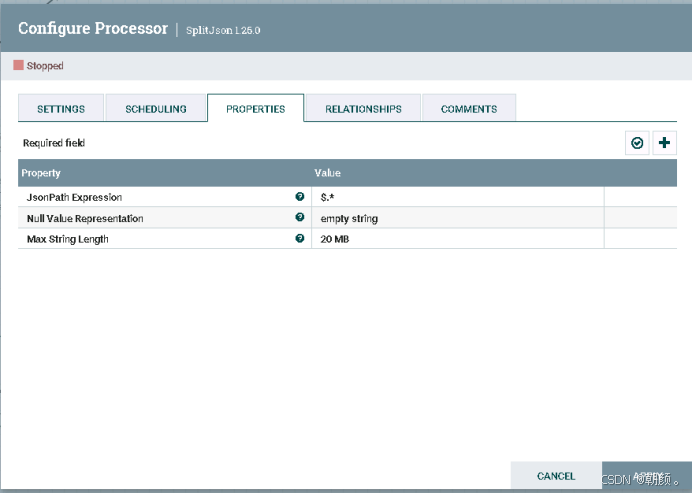Show help for Max String Length

click(300, 238)
